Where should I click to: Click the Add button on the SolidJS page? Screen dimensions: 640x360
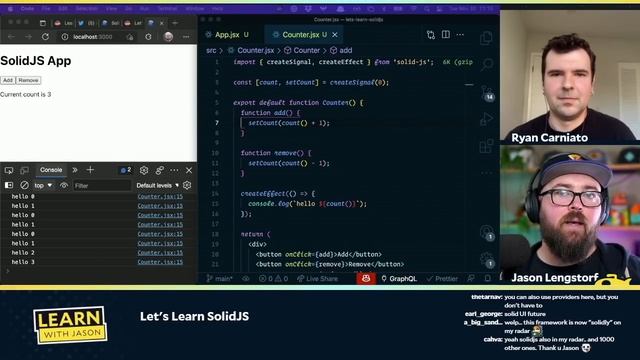(8, 80)
